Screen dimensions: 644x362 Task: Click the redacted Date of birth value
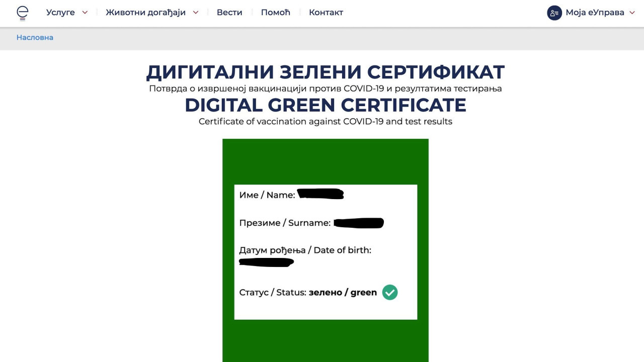click(266, 262)
